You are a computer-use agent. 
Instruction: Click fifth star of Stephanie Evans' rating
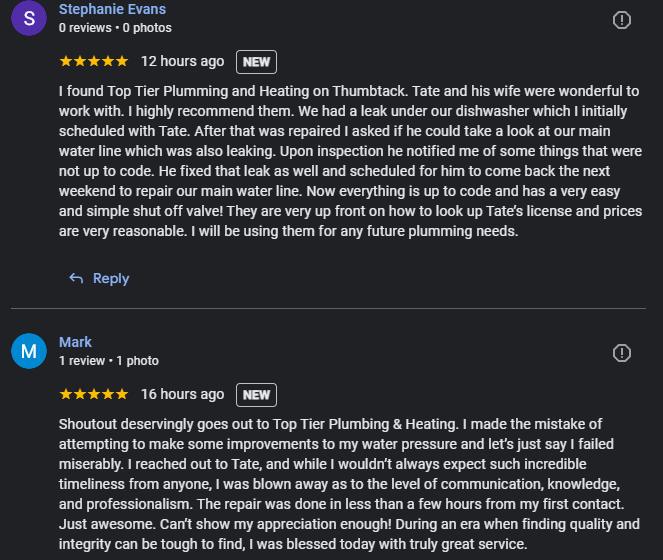tap(122, 61)
